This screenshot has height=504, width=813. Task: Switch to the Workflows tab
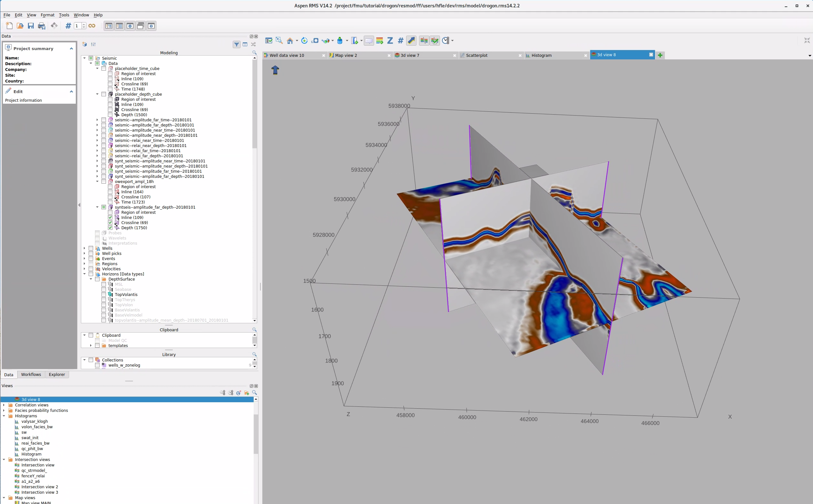click(31, 374)
